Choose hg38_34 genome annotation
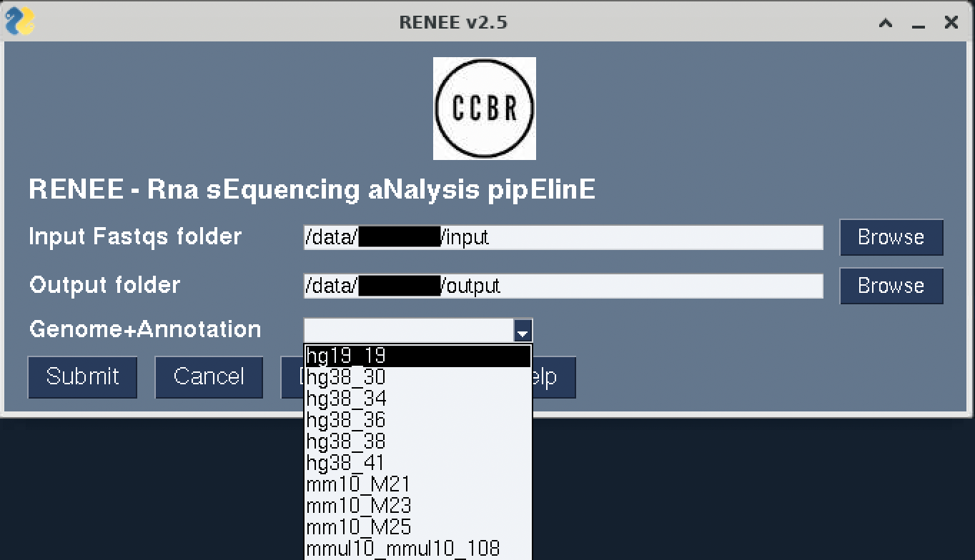This screenshot has width=975, height=560. coord(418,399)
